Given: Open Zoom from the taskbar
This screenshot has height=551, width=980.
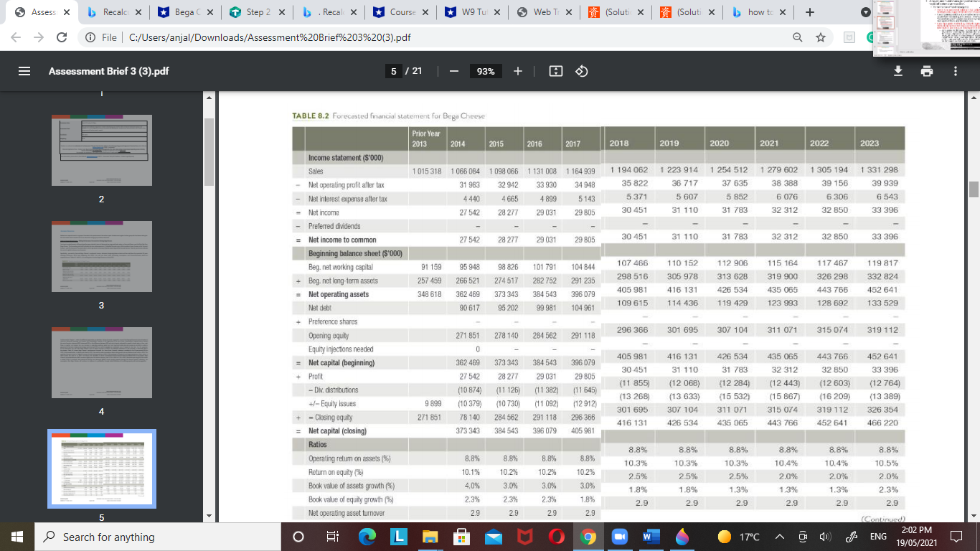Looking at the screenshot, I should pos(621,537).
